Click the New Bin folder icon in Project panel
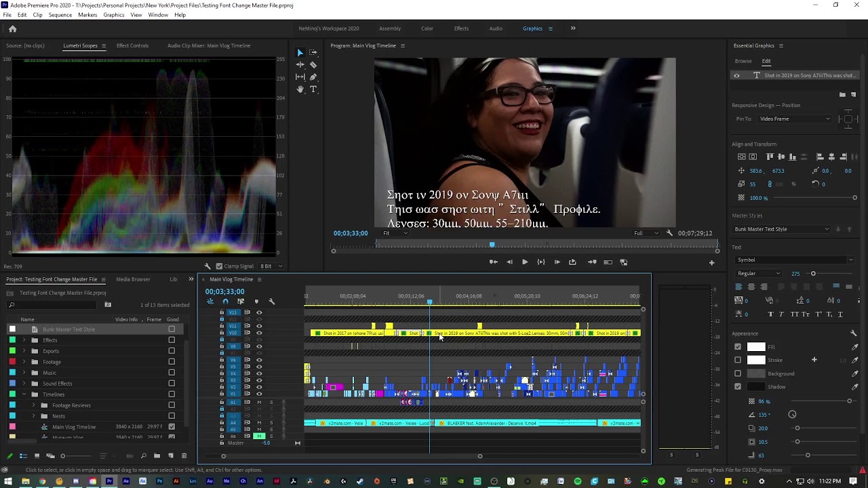Image resolution: width=868 pixels, height=488 pixels. [x=157, y=456]
